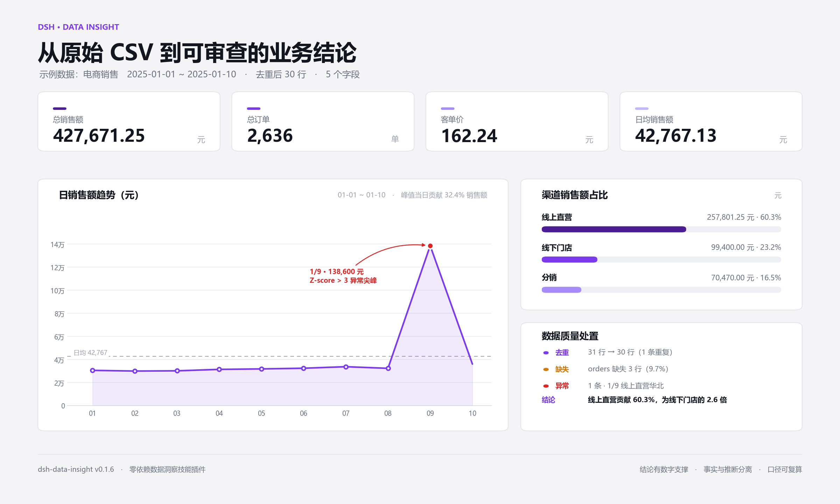840x504 pixels.
Task: Click the 日均 42,767 reference line label
Action: point(90,352)
